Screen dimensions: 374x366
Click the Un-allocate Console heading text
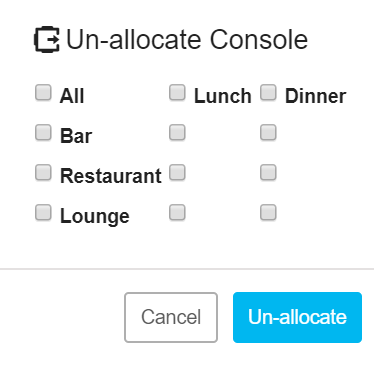[187, 39]
